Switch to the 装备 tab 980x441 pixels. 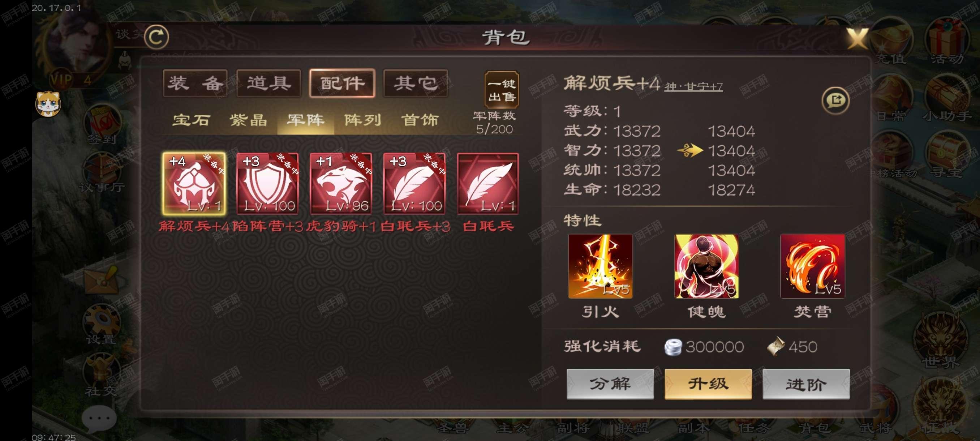pyautogui.click(x=195, y=84)
